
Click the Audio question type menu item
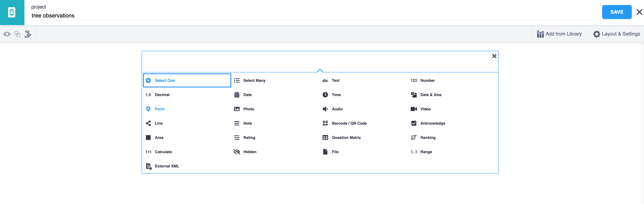pyautogui.click(x=337, y=109)
